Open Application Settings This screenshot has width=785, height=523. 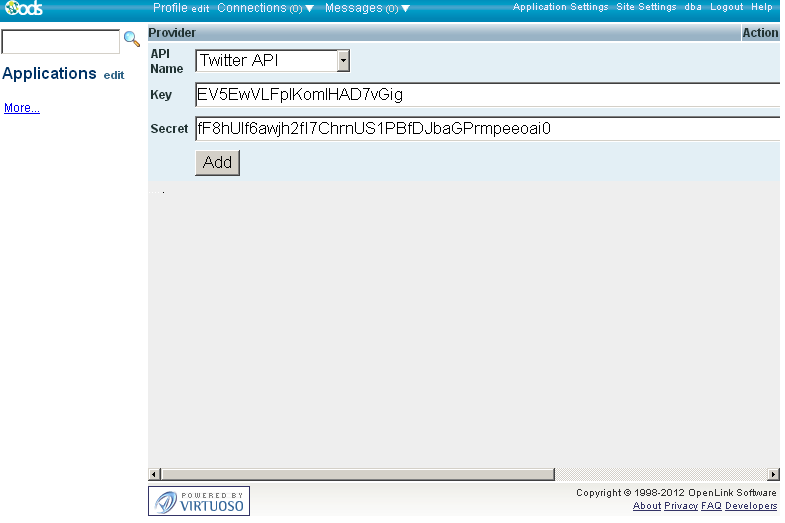pyautogui.click(x=560, y=7)
